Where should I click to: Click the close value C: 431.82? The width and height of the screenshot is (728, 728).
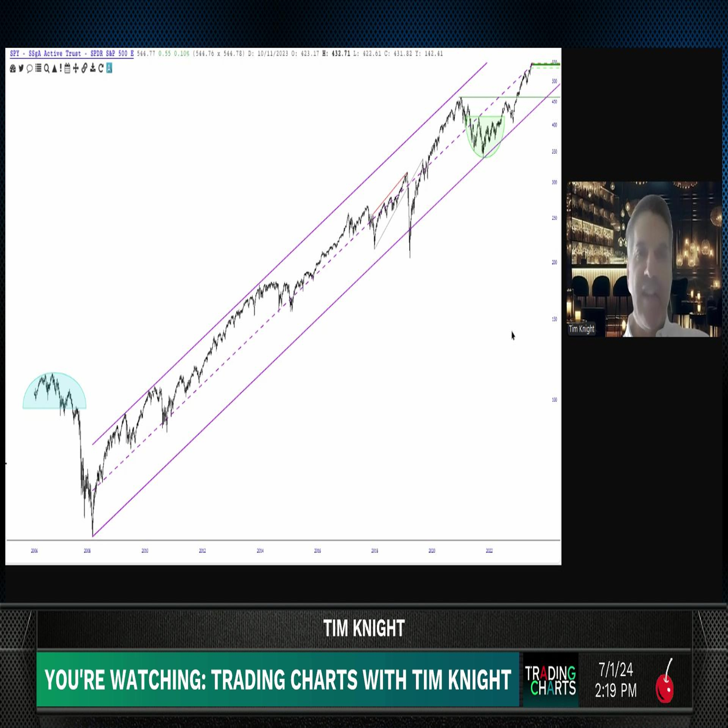coord(398,53)
